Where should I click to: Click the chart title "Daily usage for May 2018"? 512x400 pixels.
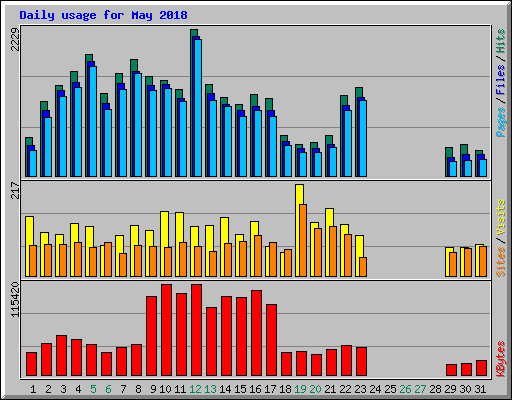(x=103, y=15)
